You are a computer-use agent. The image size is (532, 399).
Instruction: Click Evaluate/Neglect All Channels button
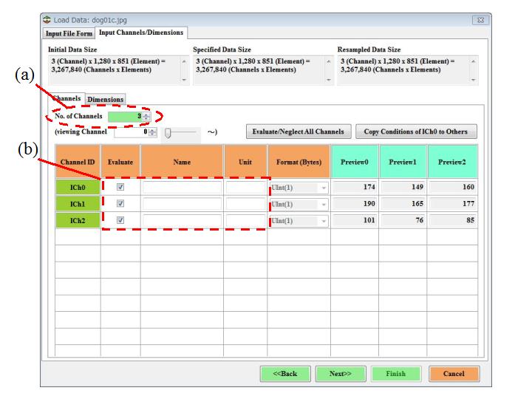(x=299, y=132)
